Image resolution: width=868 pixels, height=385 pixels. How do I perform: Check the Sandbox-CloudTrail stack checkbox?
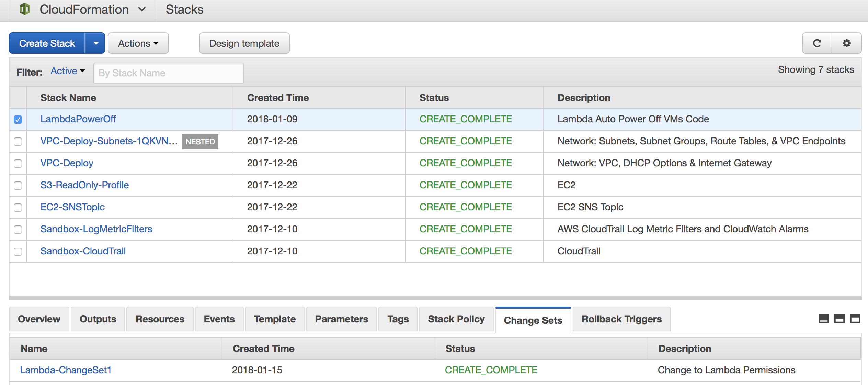click(x=18, y=252)
